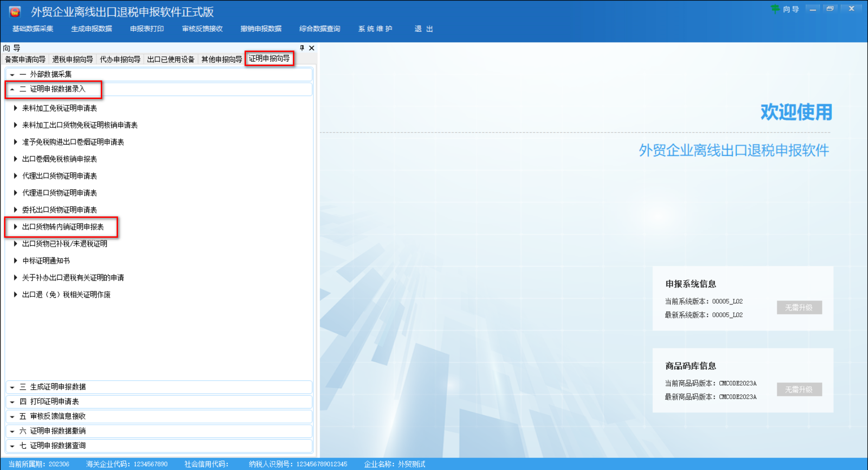Select the 代理出口货物证明申请表 tree item
Image resolution: width=868 pixels, height=470 pixels.
tap(59, 176)
